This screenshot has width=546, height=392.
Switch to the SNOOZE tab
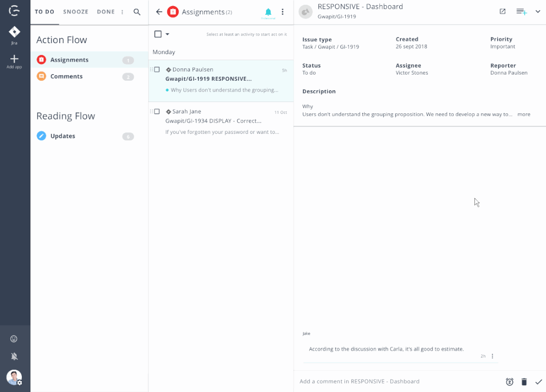pos(75,12)
